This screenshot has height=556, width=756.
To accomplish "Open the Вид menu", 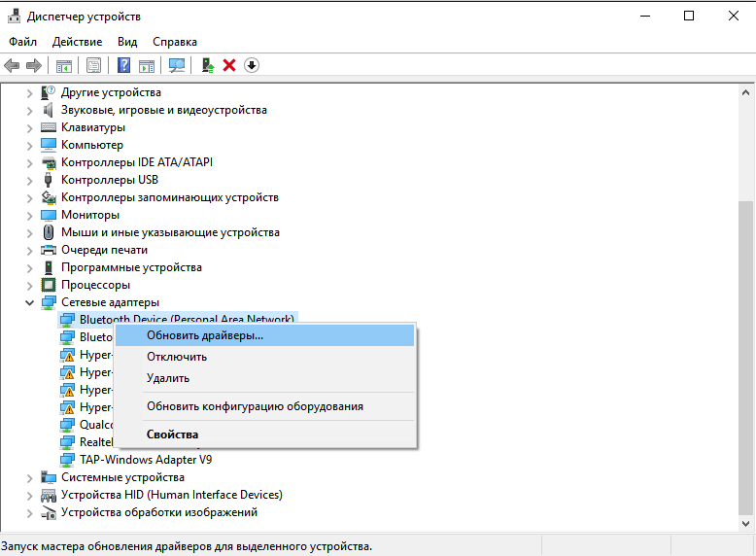I will [127, 42].
